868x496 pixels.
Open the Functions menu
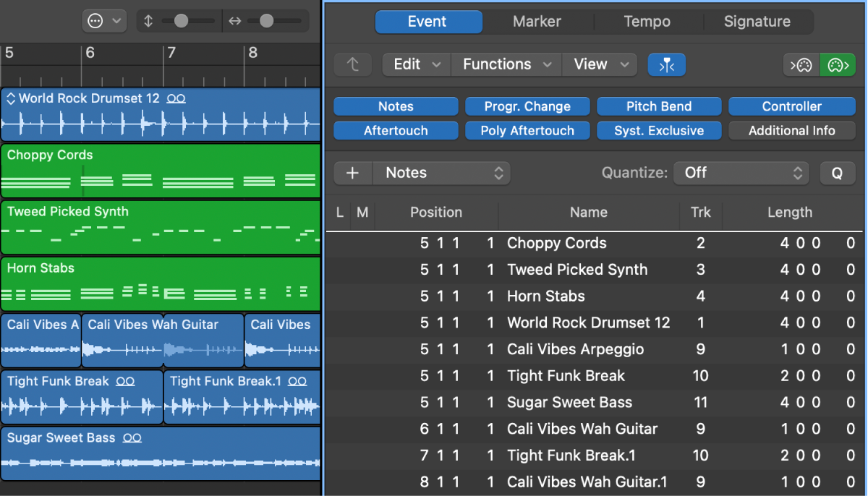tap(506, 64)
